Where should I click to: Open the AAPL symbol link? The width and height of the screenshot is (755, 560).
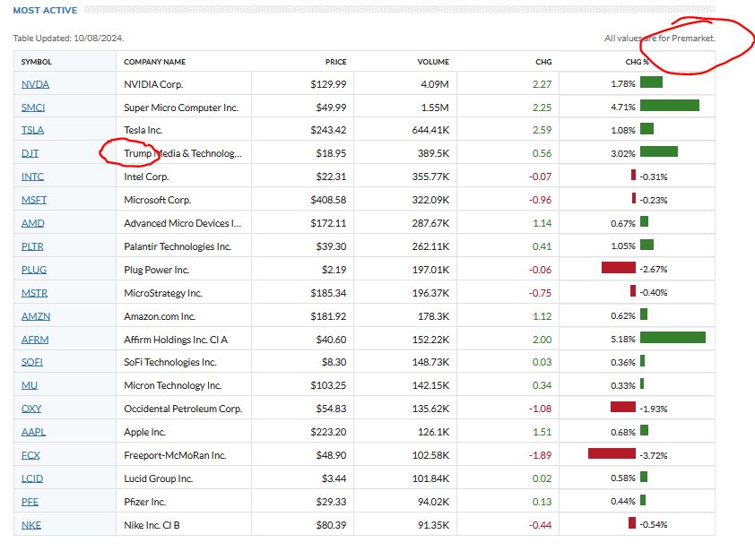tap(33, 433)
